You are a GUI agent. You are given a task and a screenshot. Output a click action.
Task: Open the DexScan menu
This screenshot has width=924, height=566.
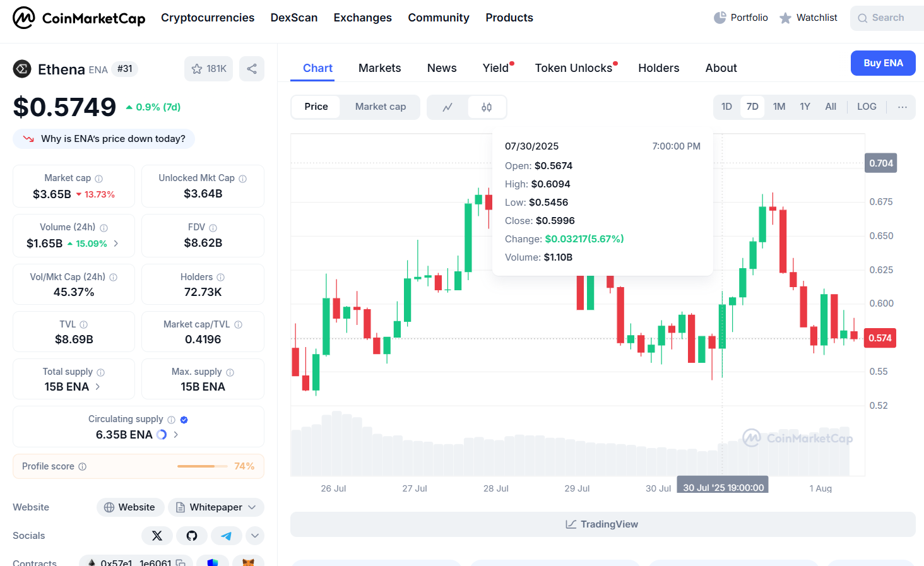tap(294, 18)
